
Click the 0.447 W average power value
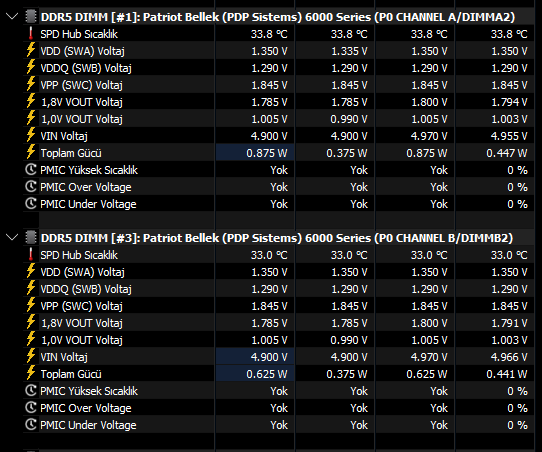pyautogui.click(x=507, y=153)
